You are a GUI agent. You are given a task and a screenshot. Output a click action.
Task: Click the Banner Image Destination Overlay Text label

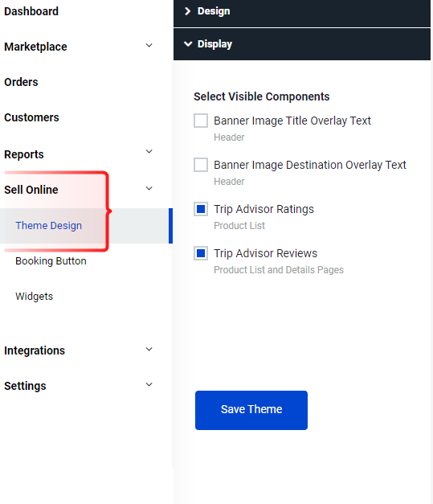coord(310,165)
